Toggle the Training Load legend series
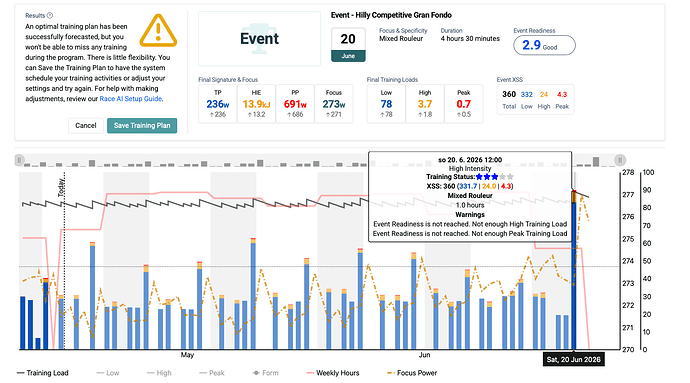 (43, 373)
